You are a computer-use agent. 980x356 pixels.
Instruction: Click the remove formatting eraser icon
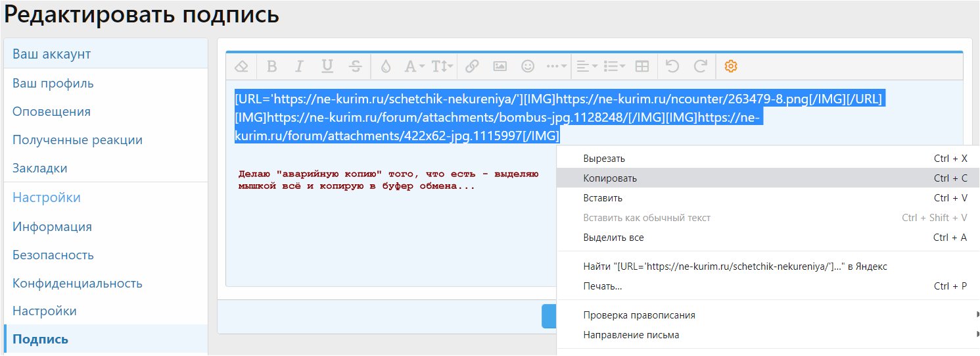tap(241, 66)
